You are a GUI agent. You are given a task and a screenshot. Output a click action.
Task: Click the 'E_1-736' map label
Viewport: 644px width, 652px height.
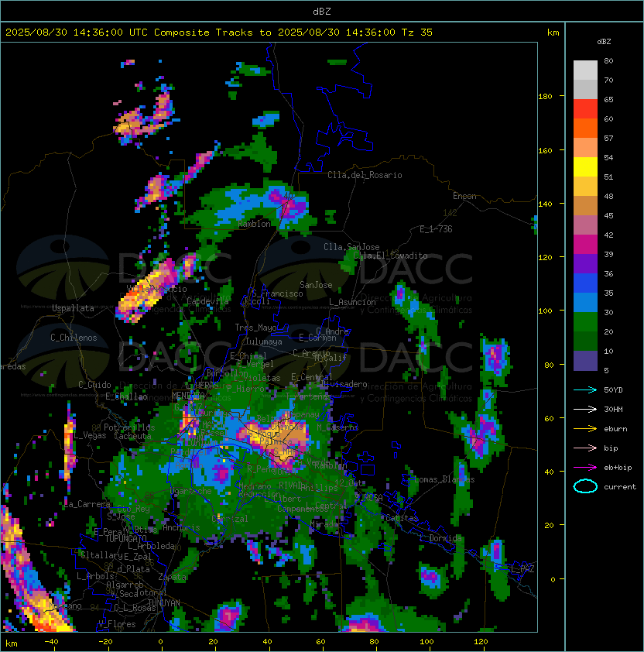[x=436, y=229]
